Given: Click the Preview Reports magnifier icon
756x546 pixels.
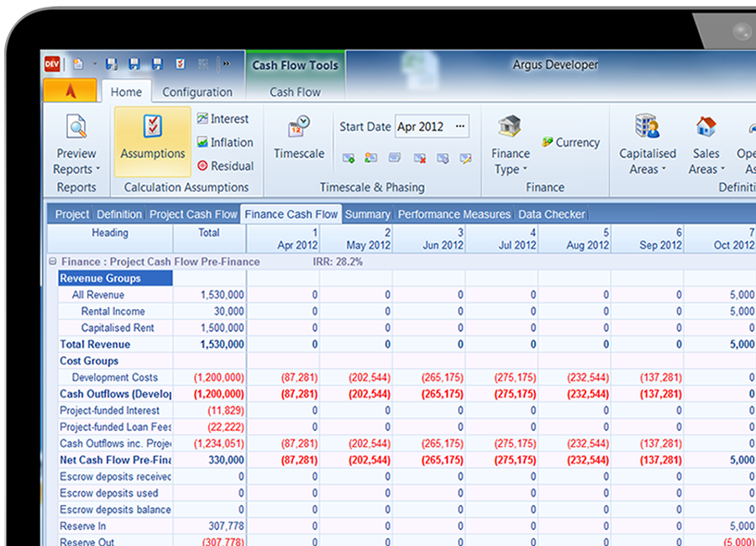Looking at the screenshot, I should coord(76,126).
